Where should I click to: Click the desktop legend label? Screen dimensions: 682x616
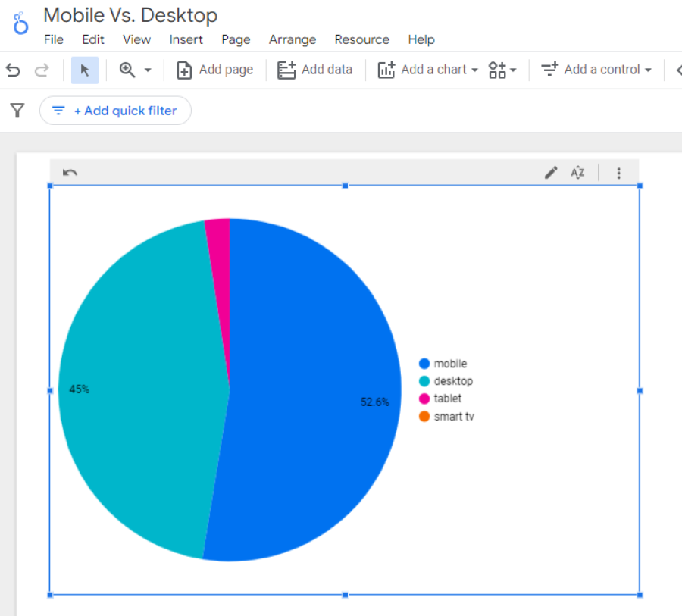pos(453,381)
